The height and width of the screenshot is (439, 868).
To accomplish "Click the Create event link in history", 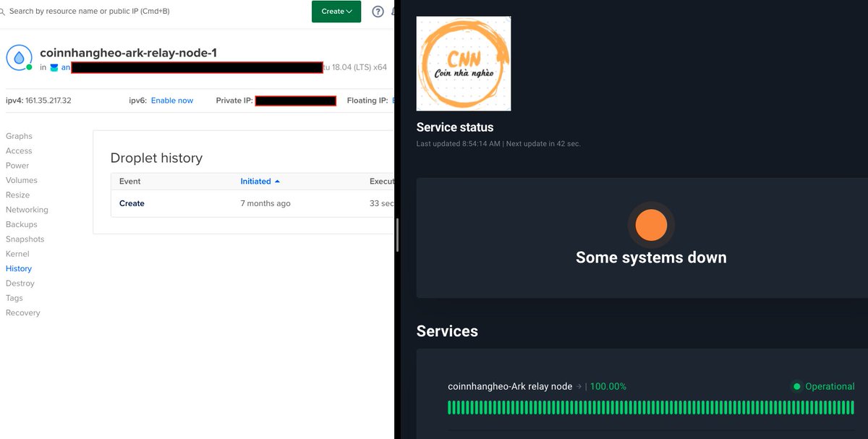I will [x=132, y=203].
